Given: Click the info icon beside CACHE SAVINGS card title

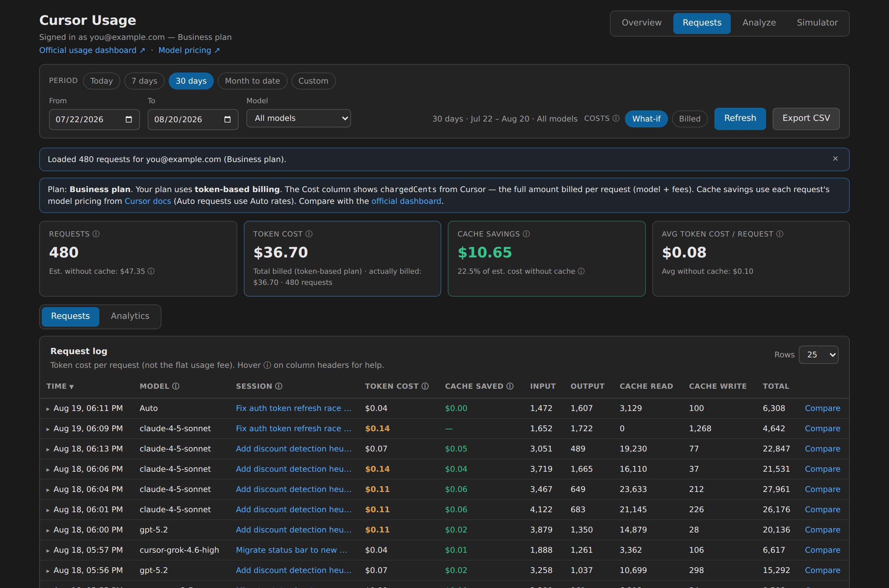Looking at the screenshot, I should [526, 234].
